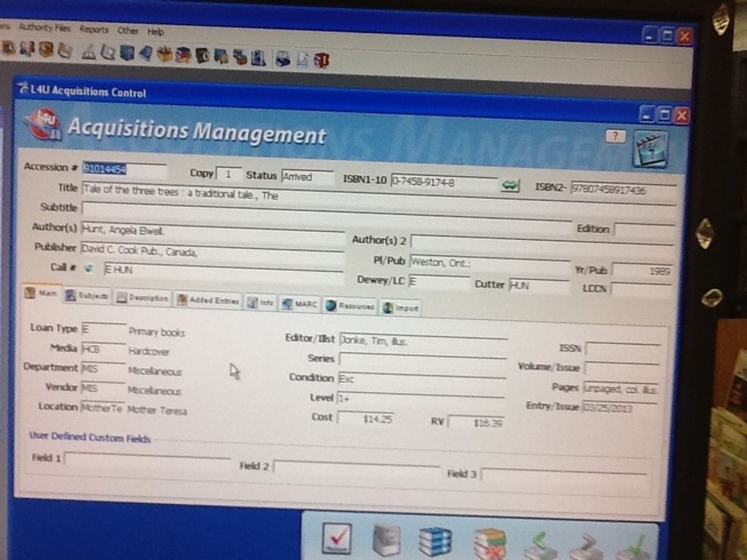Click the Accession # field
747x560 pixels.
pyautogui.click(x=122, y=169)
